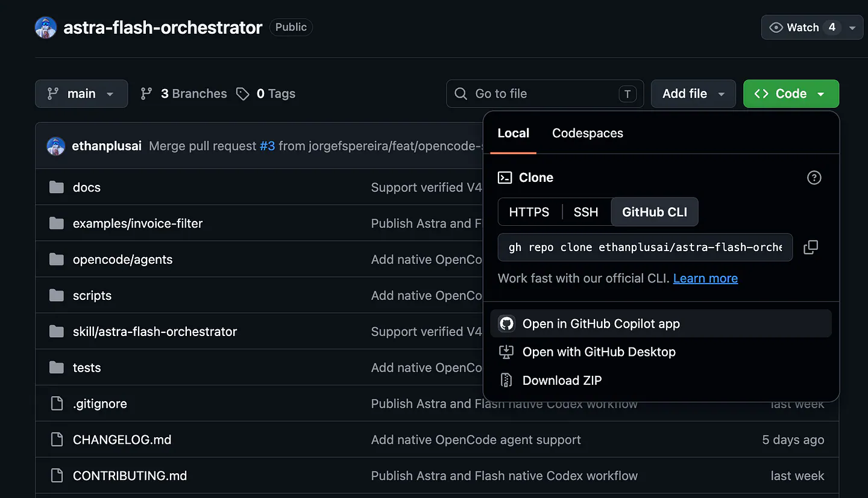Viewport: 868px width, 498px height.
Task: Click the code brackets icon on the Code button
Action: [x=761, y=93]
